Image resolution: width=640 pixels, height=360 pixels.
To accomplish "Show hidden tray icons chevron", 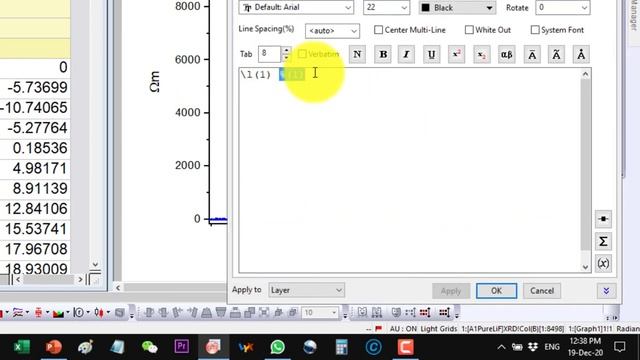I will [501, 347].
